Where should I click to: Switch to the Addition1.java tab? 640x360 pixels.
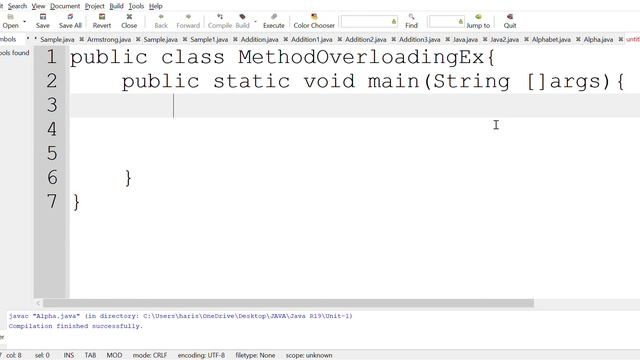click(311, 40)
